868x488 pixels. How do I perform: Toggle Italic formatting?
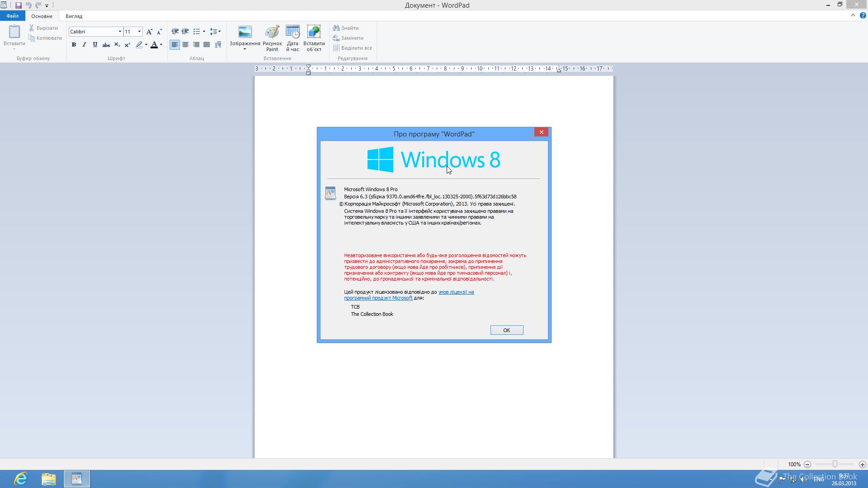[x=84, y=45]
